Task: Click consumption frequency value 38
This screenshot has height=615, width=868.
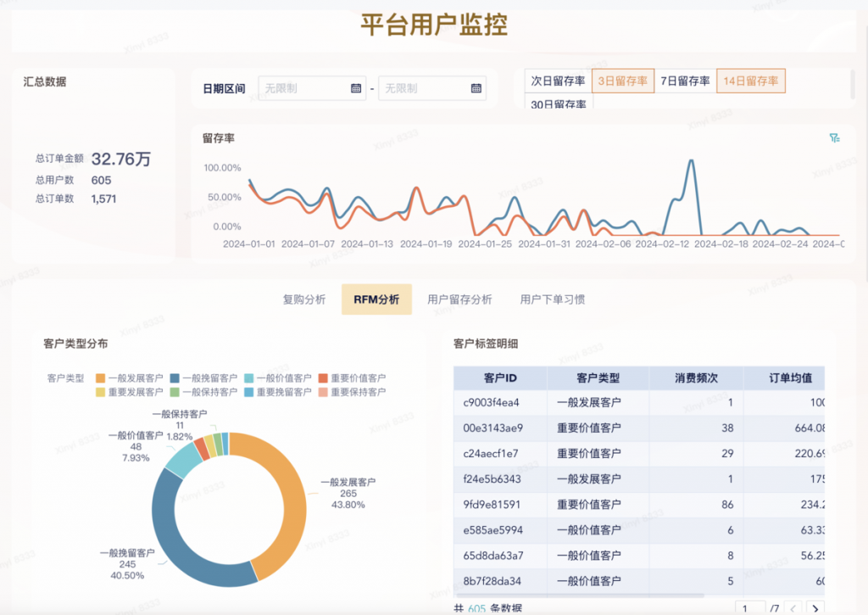Action: 727,428
